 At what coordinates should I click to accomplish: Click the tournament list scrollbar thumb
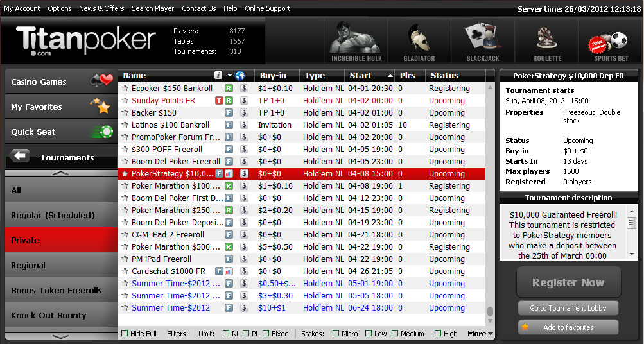coord(490,312)
